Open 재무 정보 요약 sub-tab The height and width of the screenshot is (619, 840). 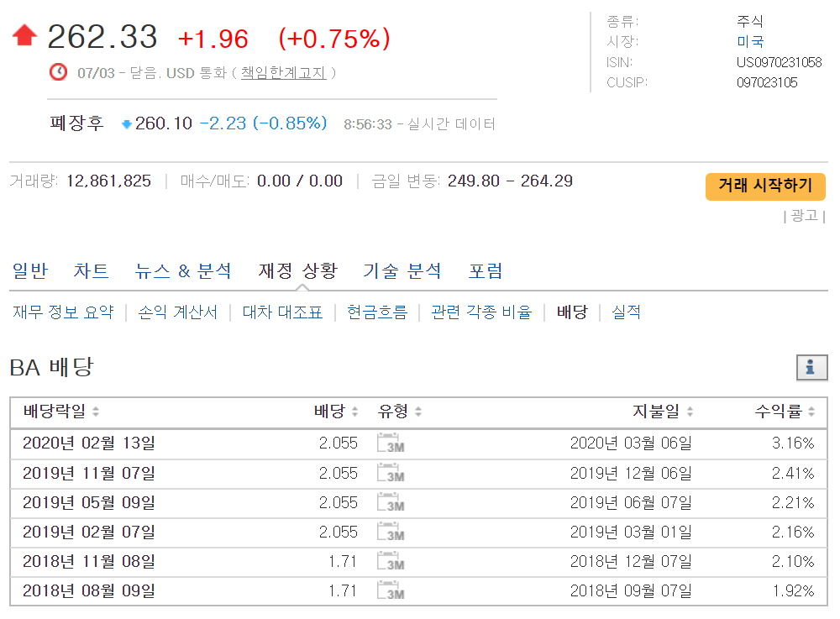tap(63, 312)
